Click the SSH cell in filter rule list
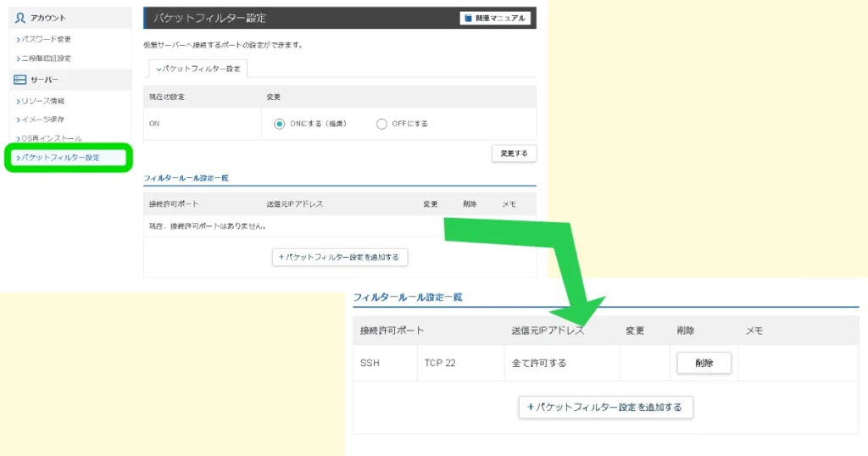 point(386,363)
